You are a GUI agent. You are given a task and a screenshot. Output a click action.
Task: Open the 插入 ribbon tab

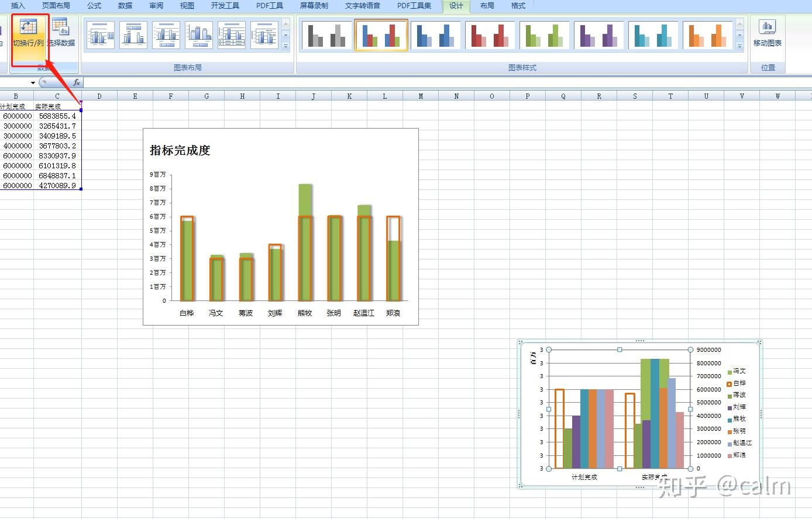pyautogui.click(x=18, y=6)
